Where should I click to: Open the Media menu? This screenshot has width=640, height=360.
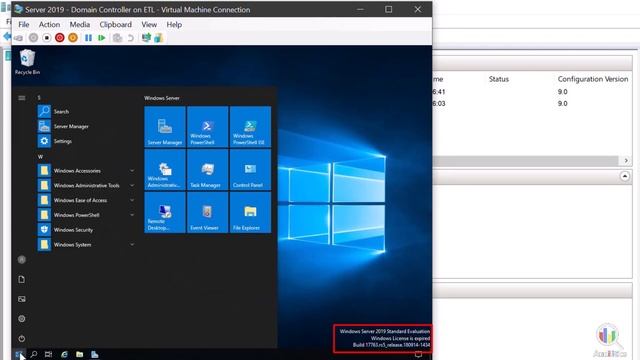tap(80, 24)
